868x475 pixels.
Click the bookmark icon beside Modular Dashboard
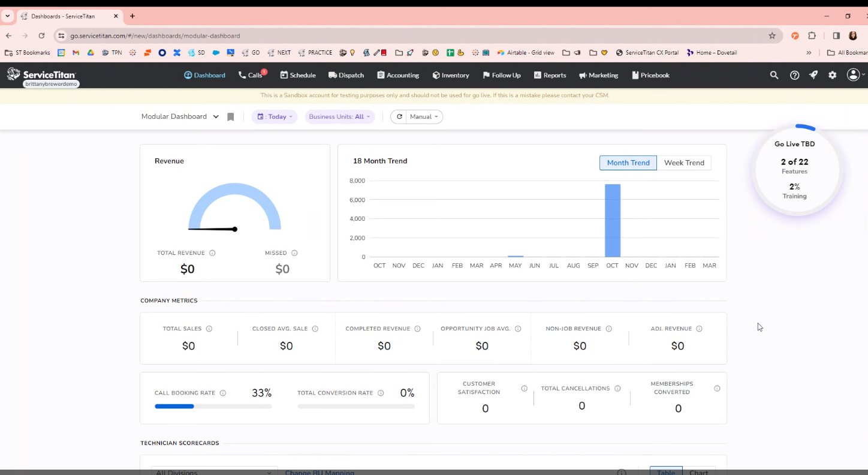(x=230, y=117)
